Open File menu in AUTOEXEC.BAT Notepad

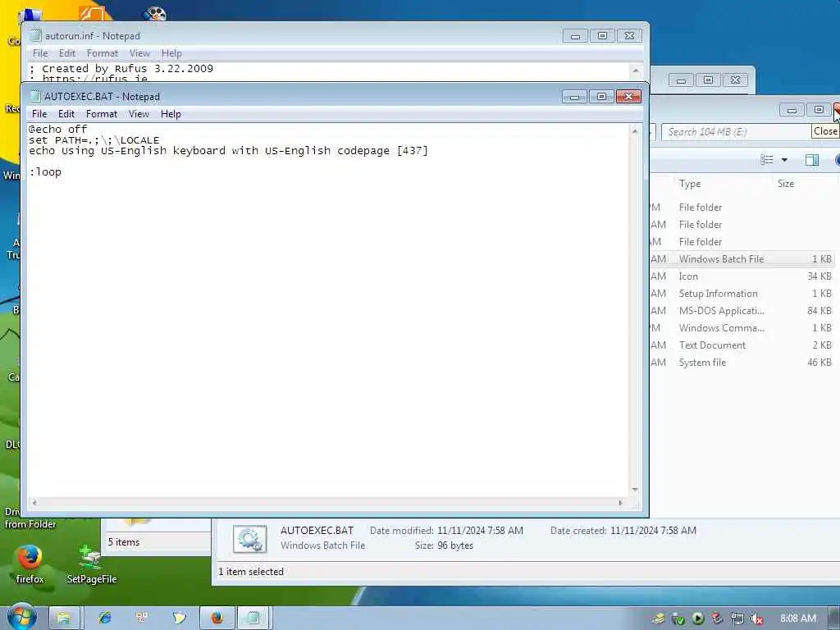click(x=39, y=113)
